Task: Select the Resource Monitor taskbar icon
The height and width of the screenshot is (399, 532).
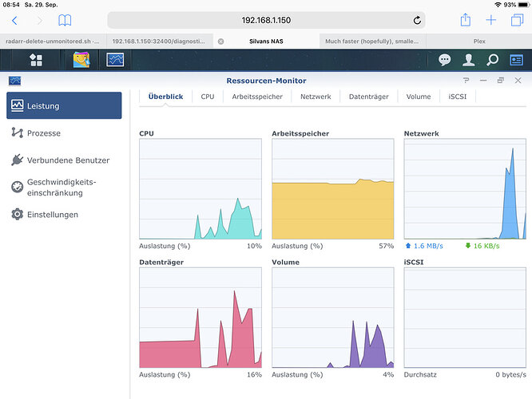Action: pos(115,60)
